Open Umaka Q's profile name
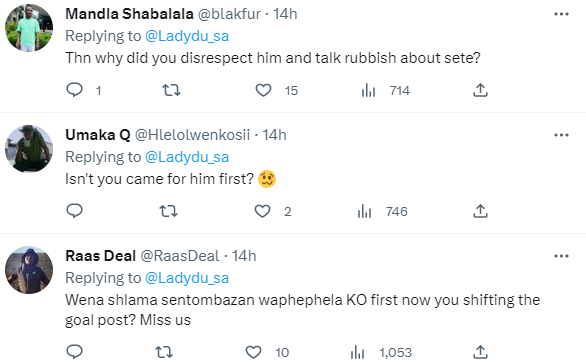 [98, 135]
